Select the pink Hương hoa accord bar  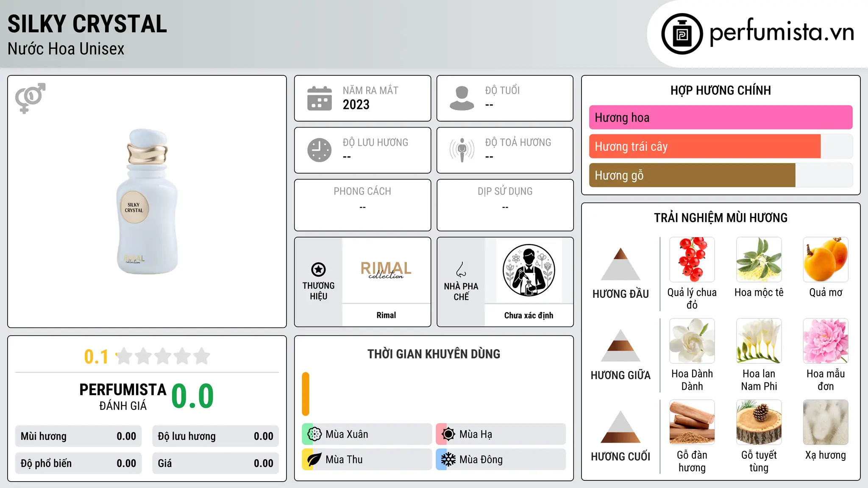721,117
